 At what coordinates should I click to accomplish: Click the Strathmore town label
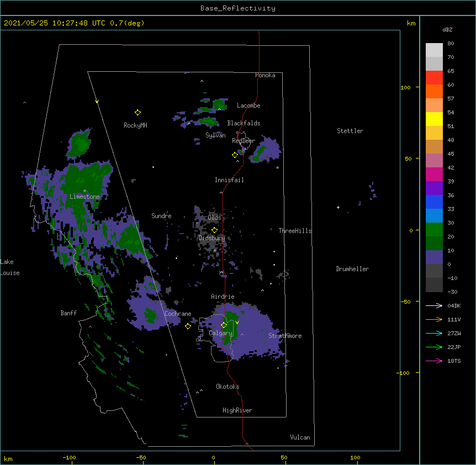285,336
